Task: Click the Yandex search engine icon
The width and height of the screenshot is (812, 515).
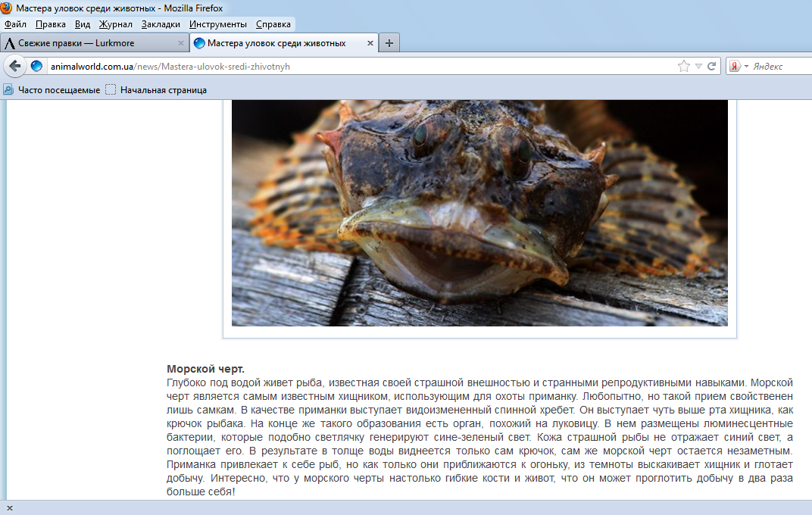Action: coord(735,67)
